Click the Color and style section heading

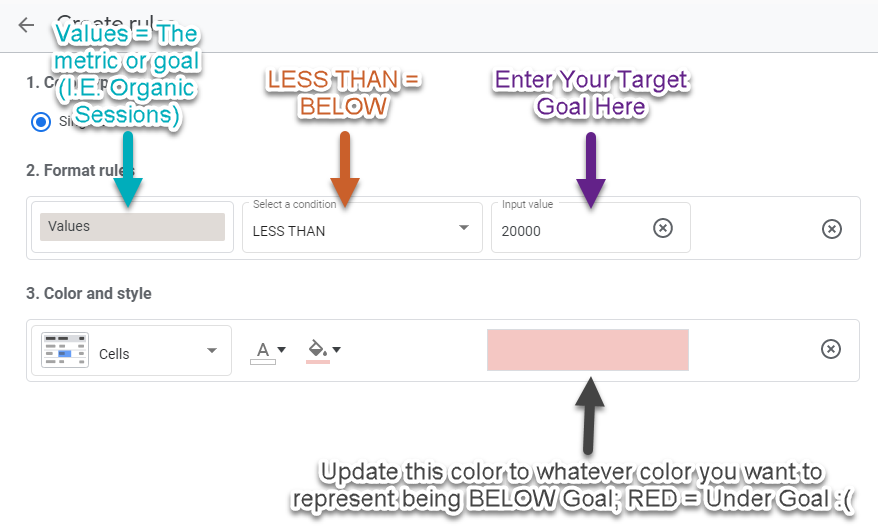point(89,294)
